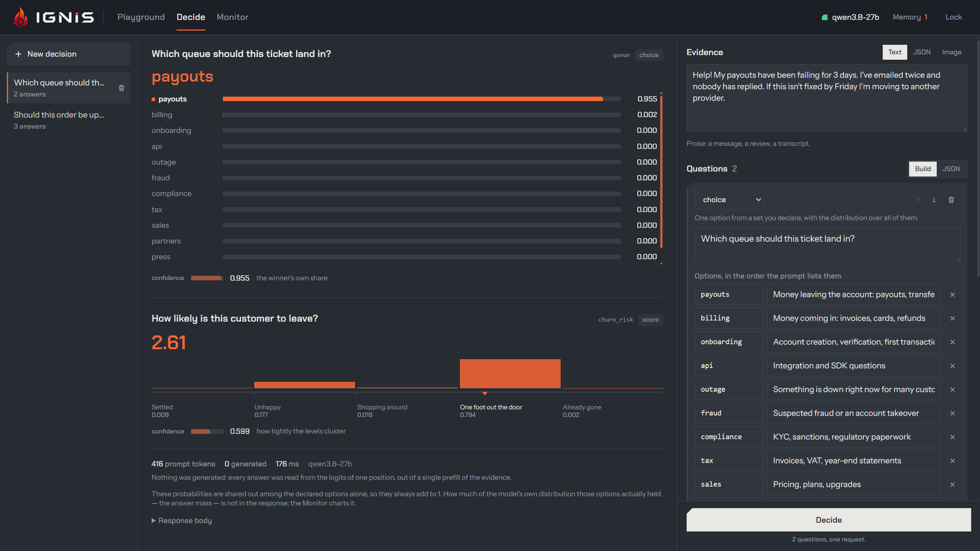The width and height of the screenshot is (980, 551).
Task: Click the 'score' type badge on churn_risk
Action: (x=650, y=320)
